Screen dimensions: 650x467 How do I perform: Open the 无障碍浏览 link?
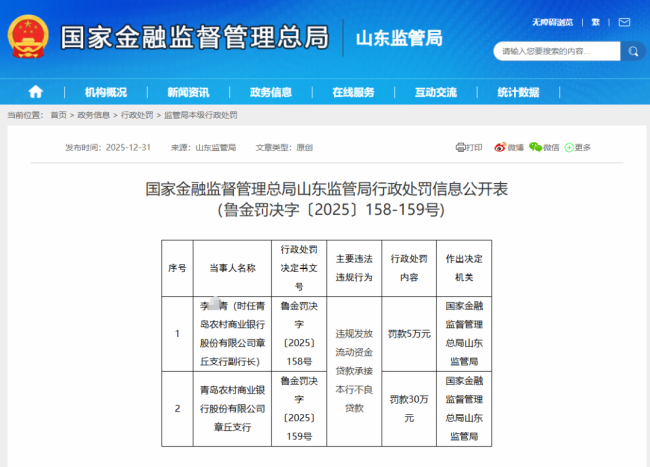(x=553, y=22)
